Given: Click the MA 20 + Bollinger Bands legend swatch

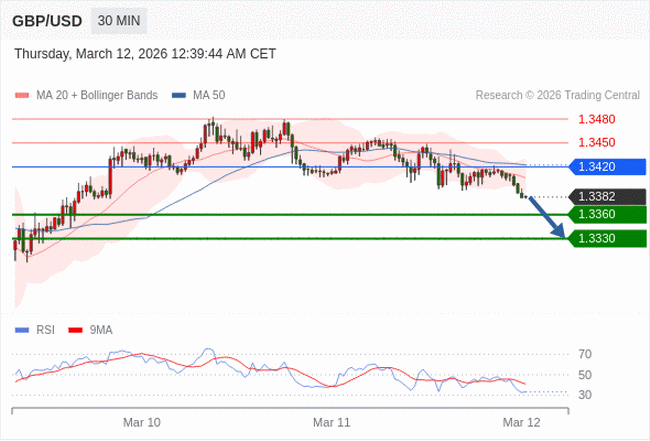Looking at the screenshot, I should (x=22, y=96).
